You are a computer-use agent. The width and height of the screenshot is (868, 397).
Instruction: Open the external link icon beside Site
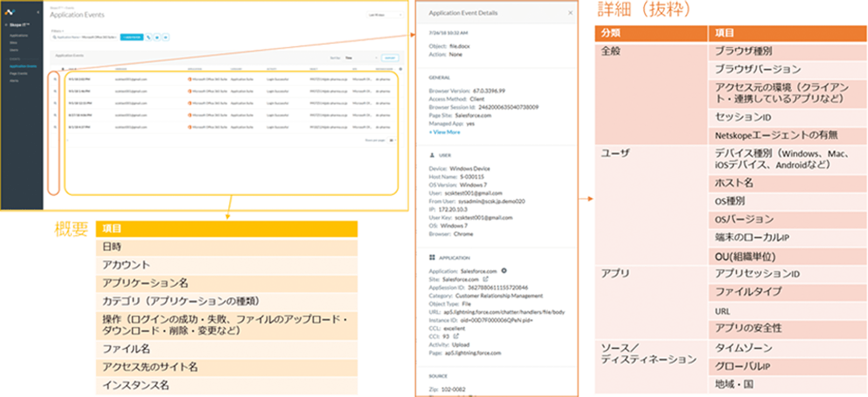point(486,279)
